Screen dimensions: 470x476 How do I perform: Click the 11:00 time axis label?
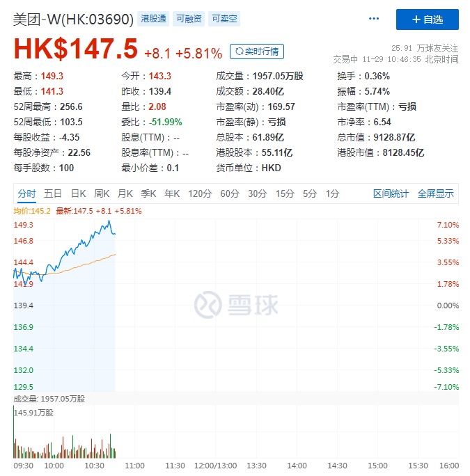coord(134,466)
